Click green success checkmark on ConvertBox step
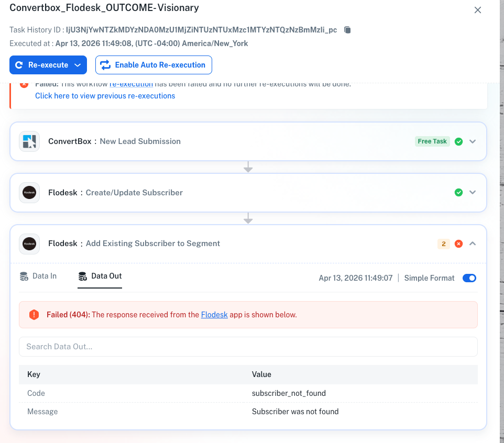This screenshot has width=504, height=443. [458, 141]
